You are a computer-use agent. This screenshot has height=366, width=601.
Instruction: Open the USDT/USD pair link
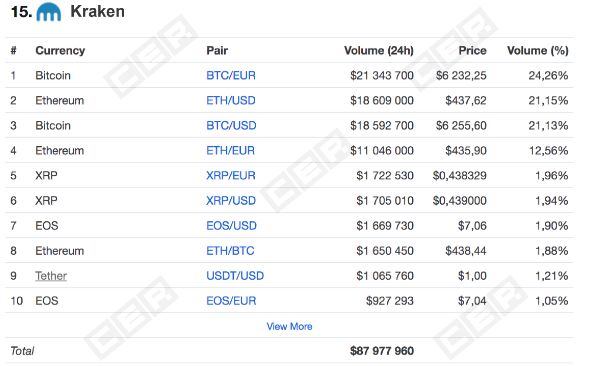click(235, 276)
